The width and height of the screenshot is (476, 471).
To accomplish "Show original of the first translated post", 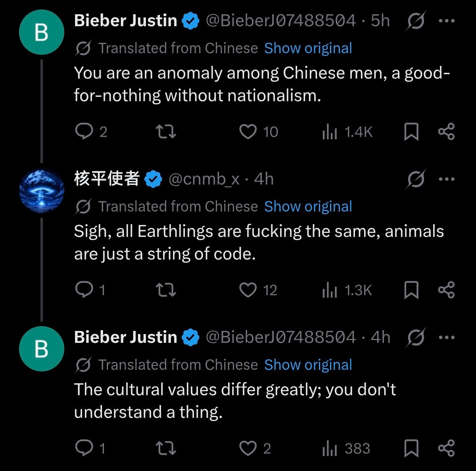I will [x=308, y=48].
